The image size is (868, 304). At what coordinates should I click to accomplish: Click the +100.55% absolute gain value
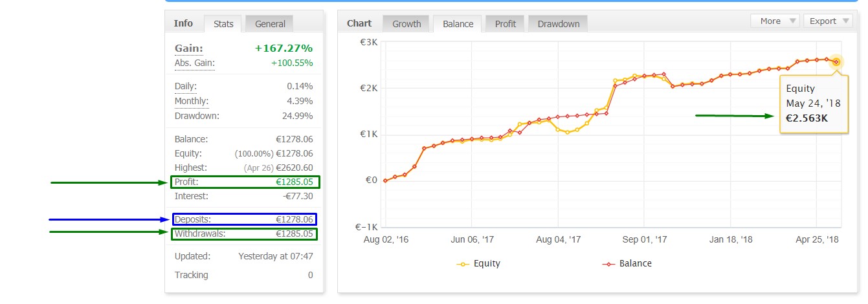tap(292, 63)
